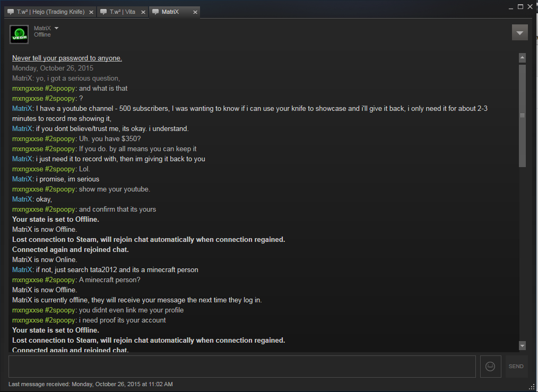Expand the dropdown arrow beside MatriX name
The width and height of the screenshot is (538, 392).
[57, 28]
